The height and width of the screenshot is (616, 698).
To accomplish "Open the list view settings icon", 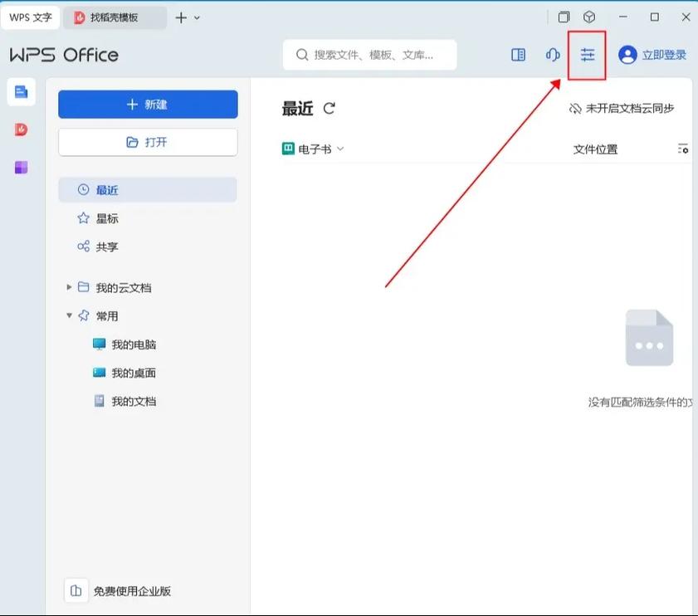I will 683,149.
